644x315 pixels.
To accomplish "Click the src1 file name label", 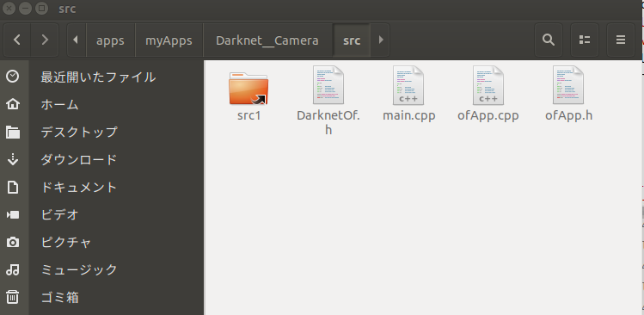I will [248, 115].
